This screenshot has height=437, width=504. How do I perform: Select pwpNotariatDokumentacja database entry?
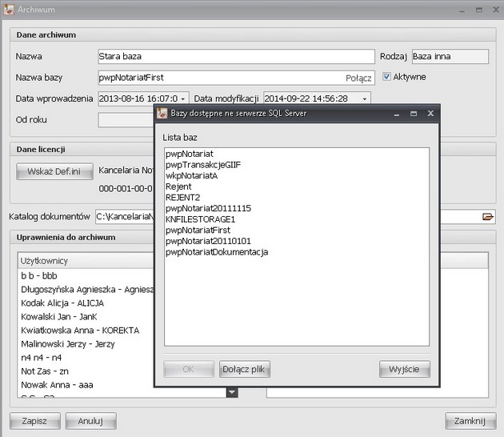point(217,252)
